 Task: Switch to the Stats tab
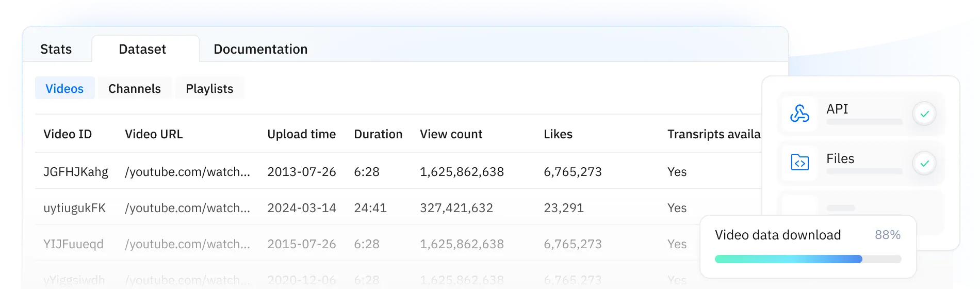point(56,49)
